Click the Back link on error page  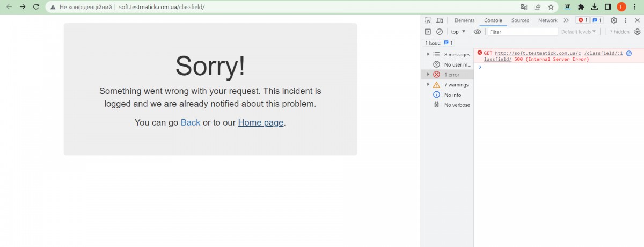(x=190, y=122)
